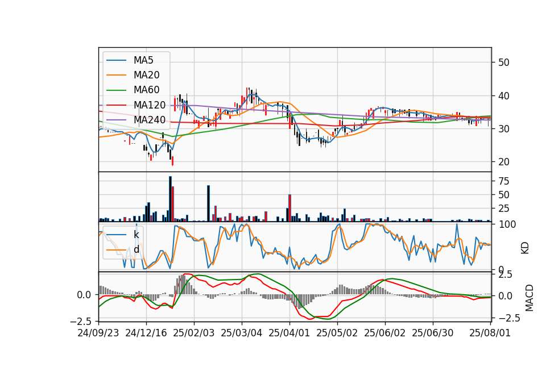Click the KD axis value 100
Image resolution: width=546 pixels, height=392 pixels.
click(x=507, y=224)
